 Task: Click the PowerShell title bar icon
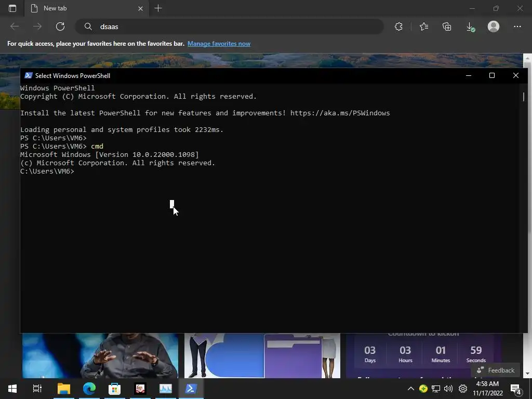click(29, 75)
